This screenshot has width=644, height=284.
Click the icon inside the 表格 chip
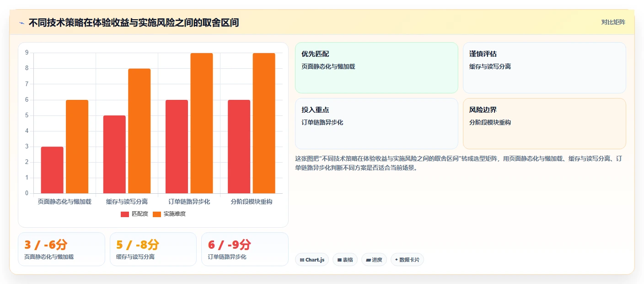click(x=339, y=260)
